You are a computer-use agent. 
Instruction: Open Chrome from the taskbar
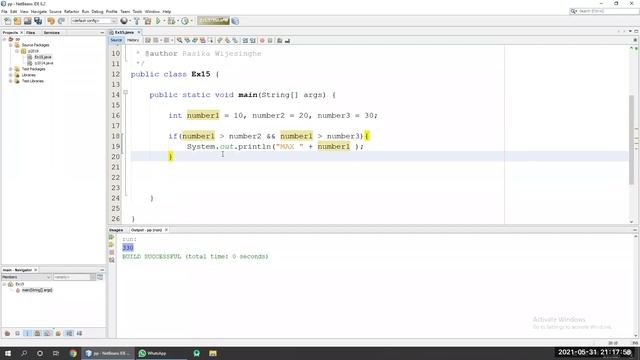[73, 353]
